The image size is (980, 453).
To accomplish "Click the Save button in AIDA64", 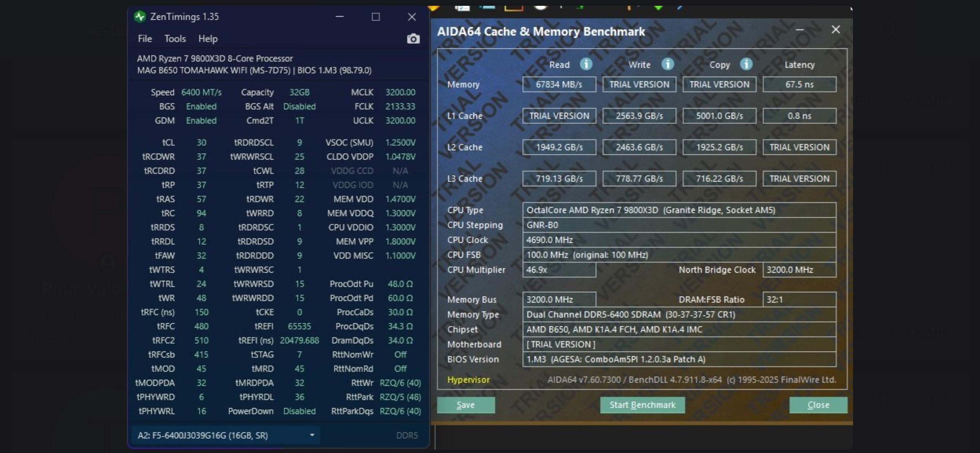I will point(466,405).
